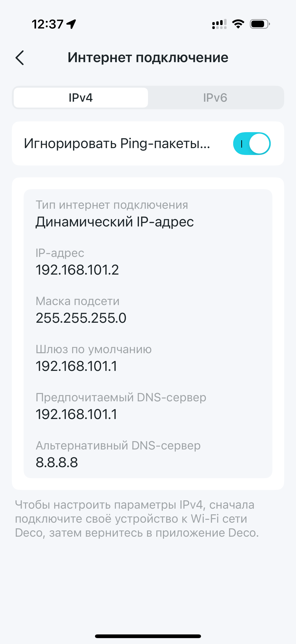The width and height of the screenshot is (296, 644).
Task: Tap alternate DNS value 8.8.8.8
Action: (57, 462)
